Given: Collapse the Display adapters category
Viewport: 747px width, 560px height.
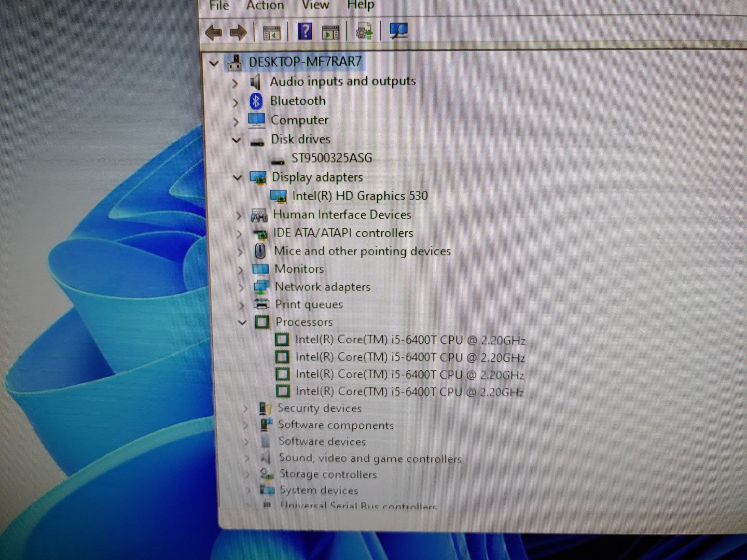Looking at the screenshot, I should [x=238, y=178].
